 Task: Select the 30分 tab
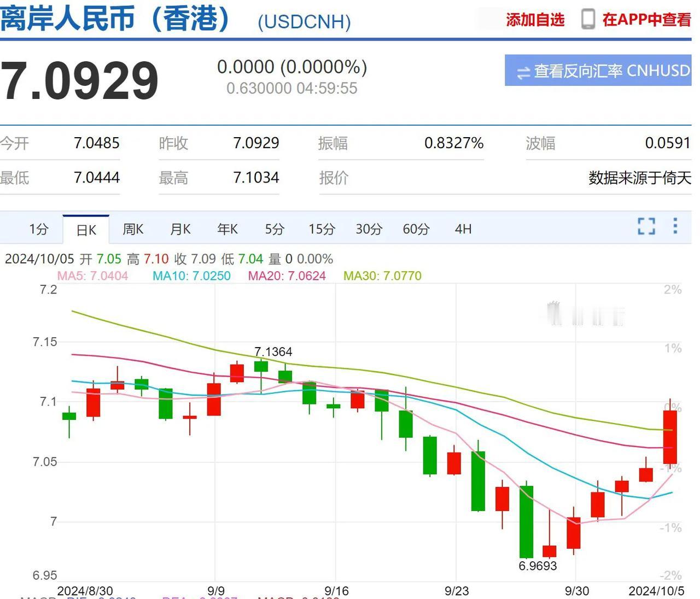(369, 229)
